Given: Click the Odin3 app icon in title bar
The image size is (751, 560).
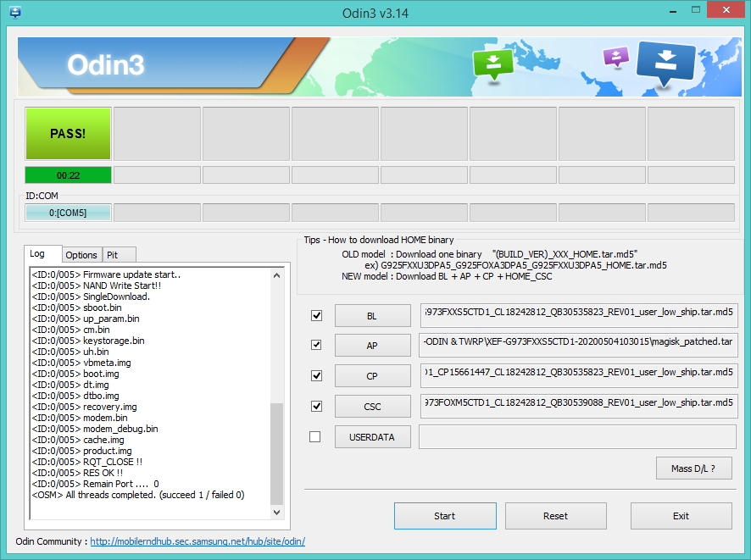Looking at the screenshot, I should coord(15,12).
